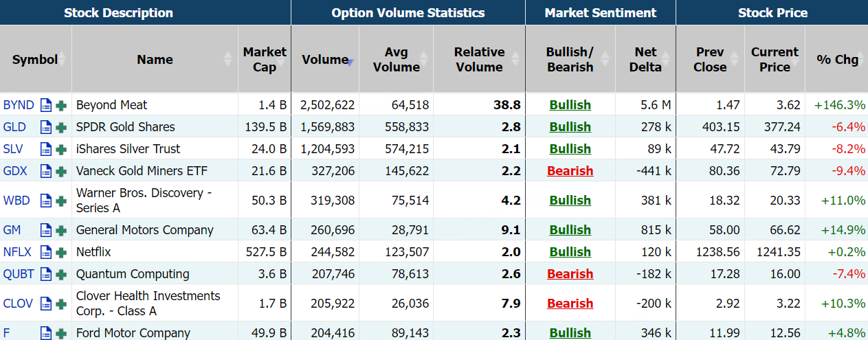Click the document icon next to WBD
Screen dimensions: 868x340
click(46, 201)
